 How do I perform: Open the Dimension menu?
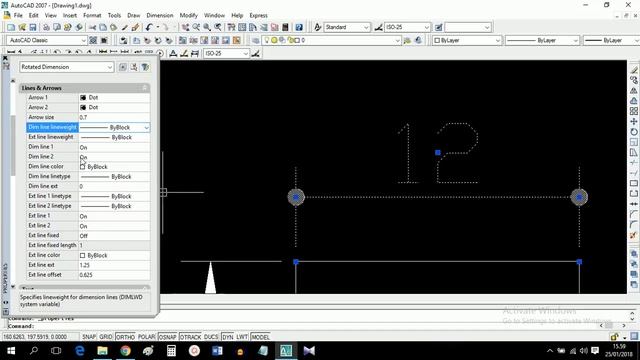[x=160, y=16]
